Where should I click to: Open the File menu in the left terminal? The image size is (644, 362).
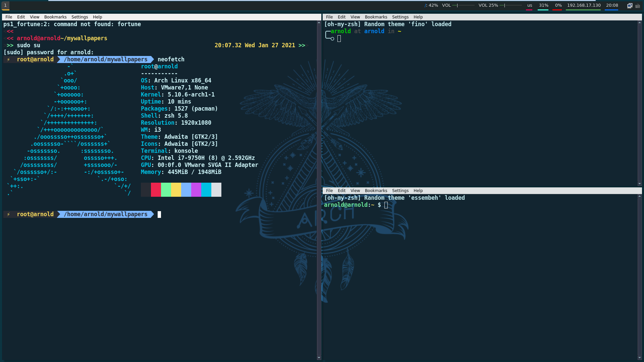(x=9, y=17)
